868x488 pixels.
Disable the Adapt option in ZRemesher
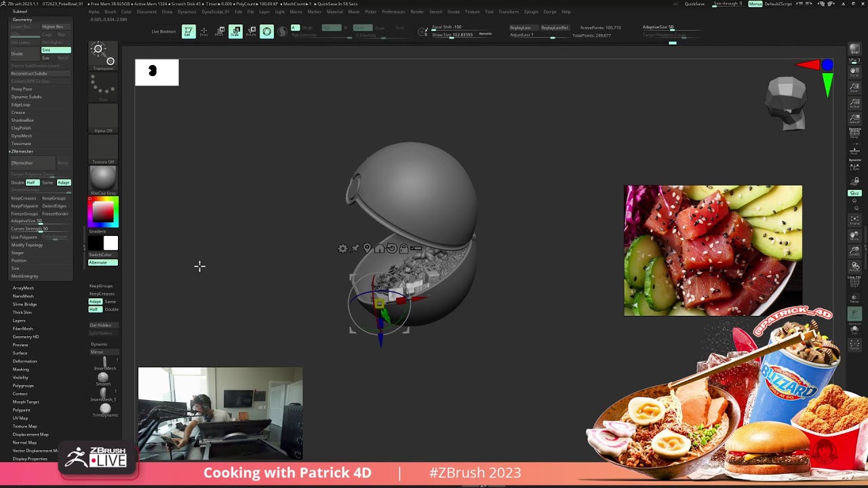pos(63,182)
